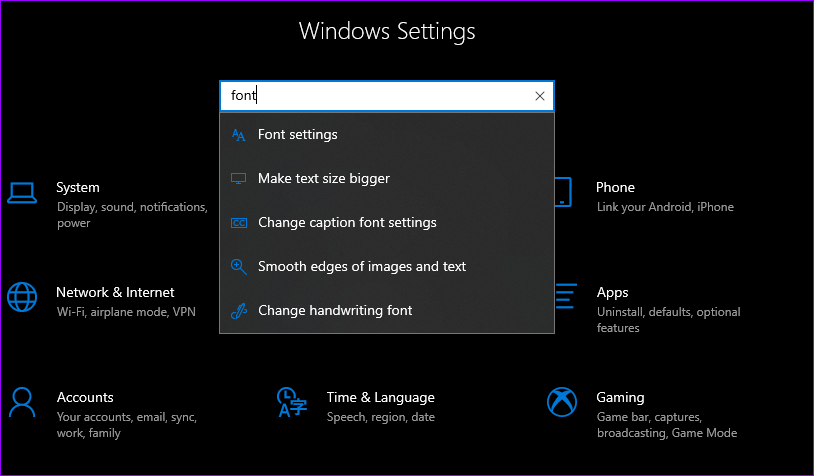Click the pen icon beside Change handwriting font
The image size is (814, 476).
coord(238,311)
